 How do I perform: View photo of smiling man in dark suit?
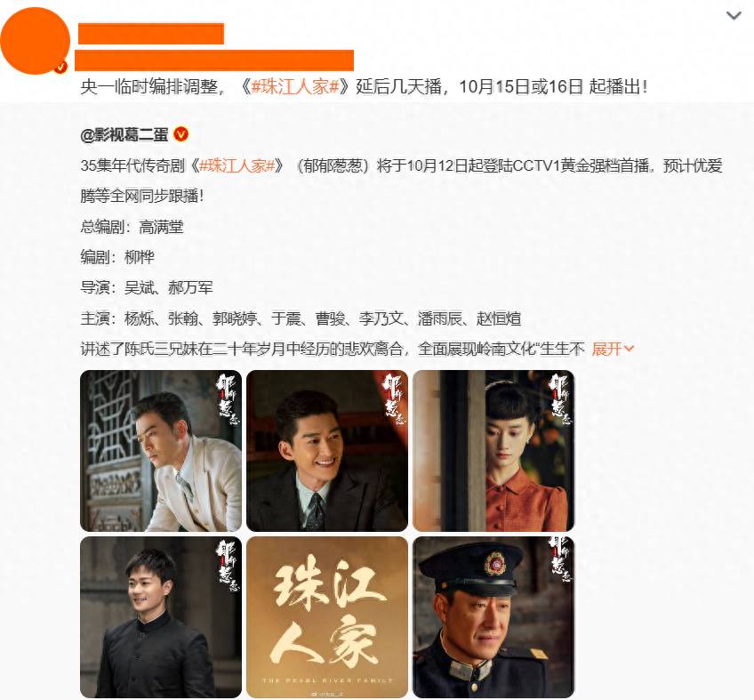[x=327, y=451]
